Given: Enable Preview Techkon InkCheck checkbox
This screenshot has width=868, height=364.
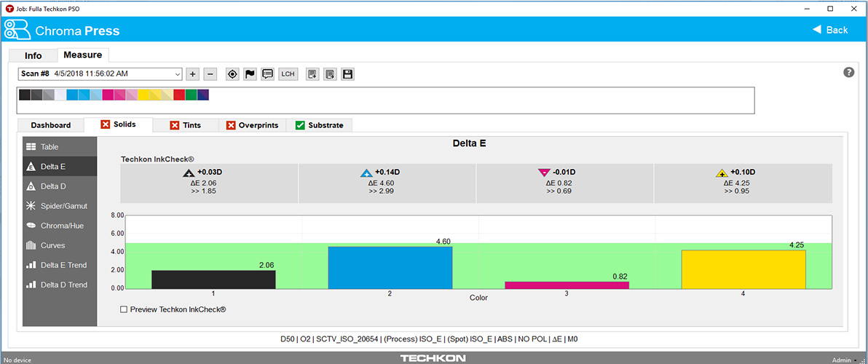Looking at the screenshot, I should pos(124,310).
